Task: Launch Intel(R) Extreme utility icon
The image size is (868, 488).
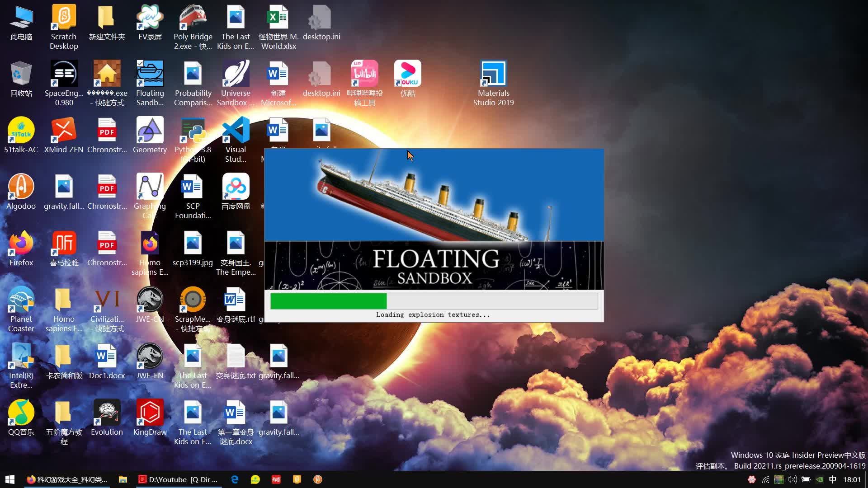Action: (x=21, y=366)
